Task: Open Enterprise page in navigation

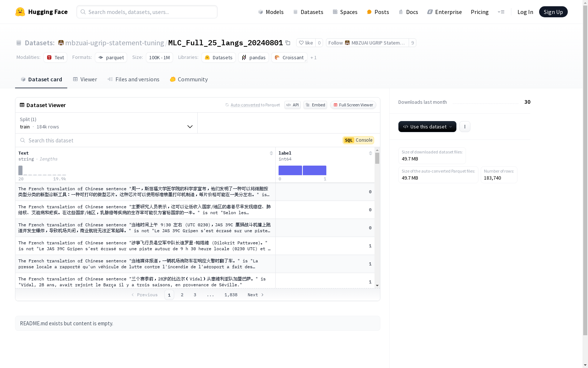Action: click(444, 12)
